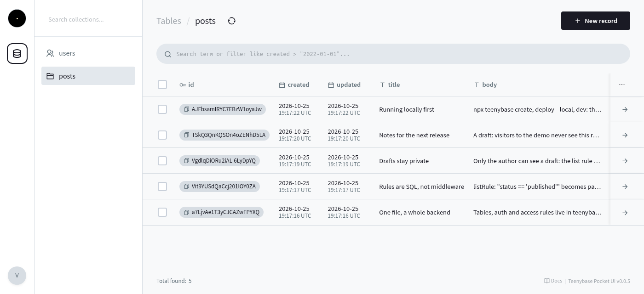644x294 pixels.
Task: Open arrow for 'Running locally first' record
Action: point(625,109)
